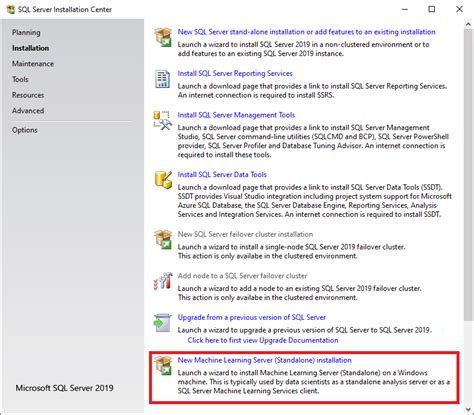Screen dimensions: 474x415
Task: Show the Resources section
Action: tap(28, 95)
